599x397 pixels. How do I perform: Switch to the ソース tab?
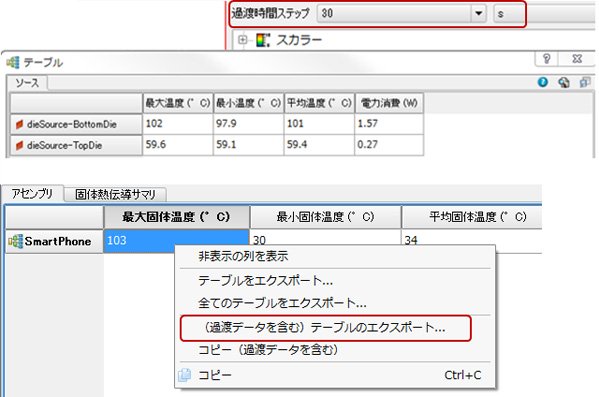click(x=27, y=83)
